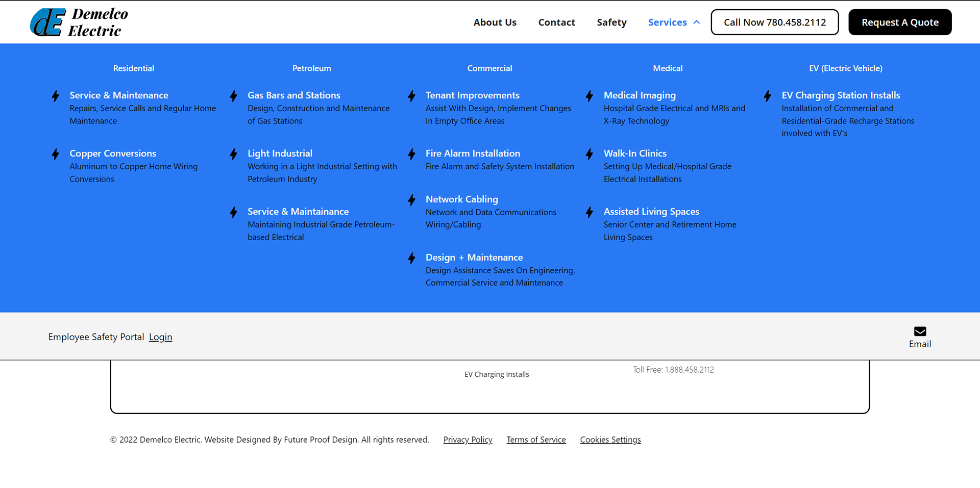Click bolt icon beside Fire Alarm Installation
The width and height of the screenshot is (980, 488).
[x=412, y=154]
